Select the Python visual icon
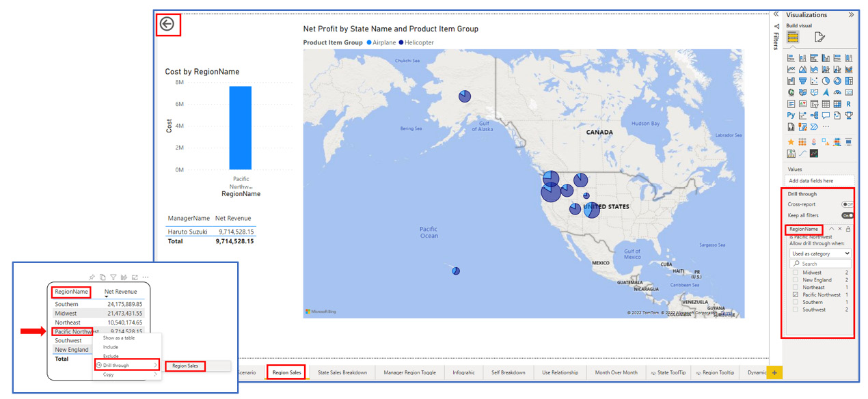The height and width of the screenshot is (399, 868). [x=791, y=115]
